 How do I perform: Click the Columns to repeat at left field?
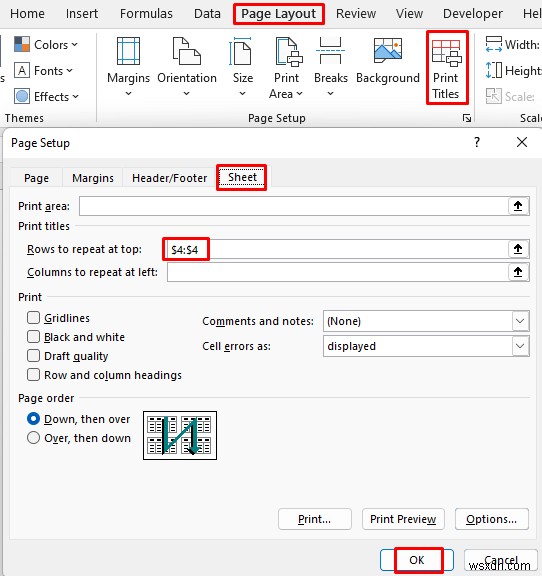click(x=338, y=272)
